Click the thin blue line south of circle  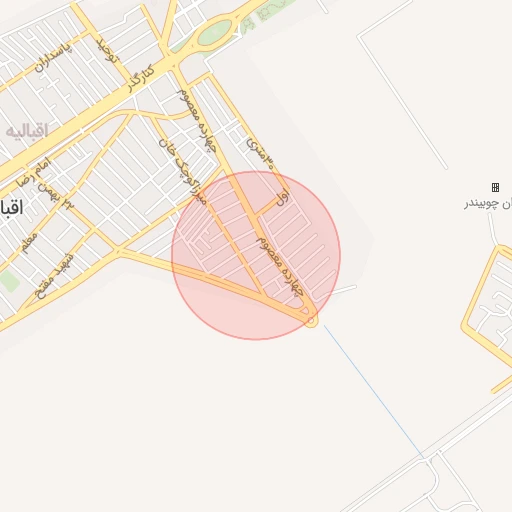tap(373, 391)
